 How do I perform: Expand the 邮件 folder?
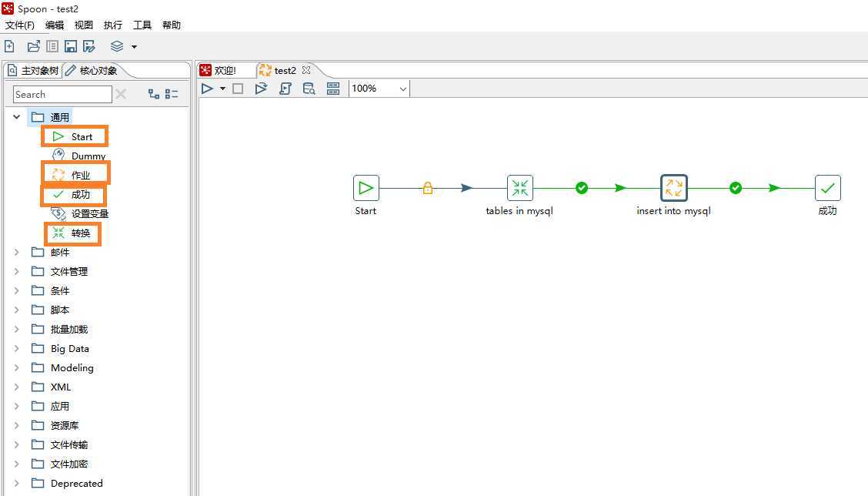pos(17,252)
